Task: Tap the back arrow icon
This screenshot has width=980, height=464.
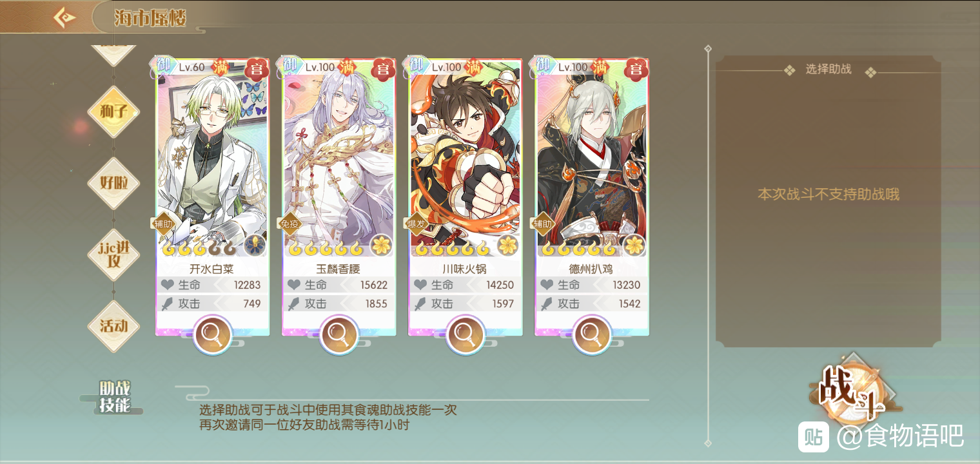Action: 64,17
